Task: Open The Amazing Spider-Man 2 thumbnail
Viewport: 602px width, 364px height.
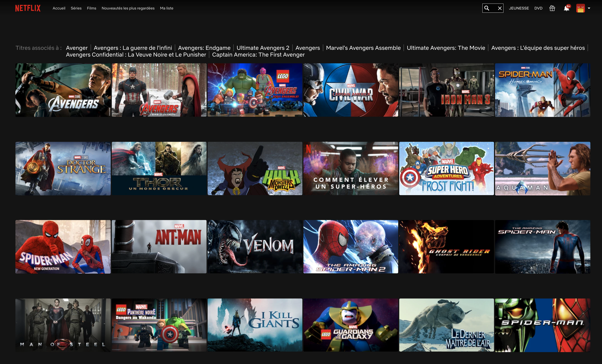Action: pos(351,247)
